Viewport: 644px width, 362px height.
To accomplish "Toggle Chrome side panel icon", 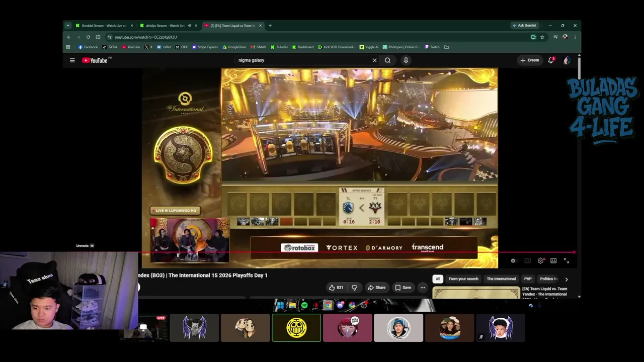I will point(98,37).
